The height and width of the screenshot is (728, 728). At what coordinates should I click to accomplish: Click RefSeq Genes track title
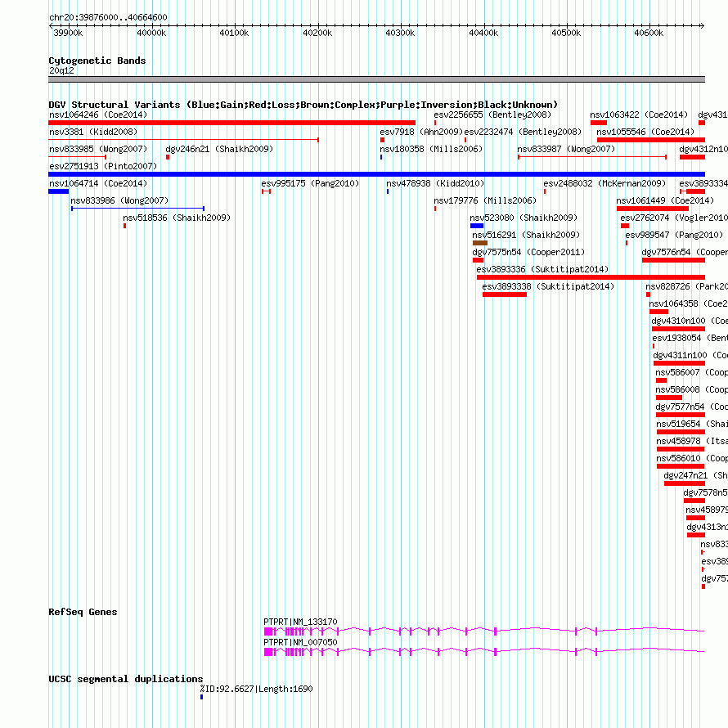tap(83, 612)
